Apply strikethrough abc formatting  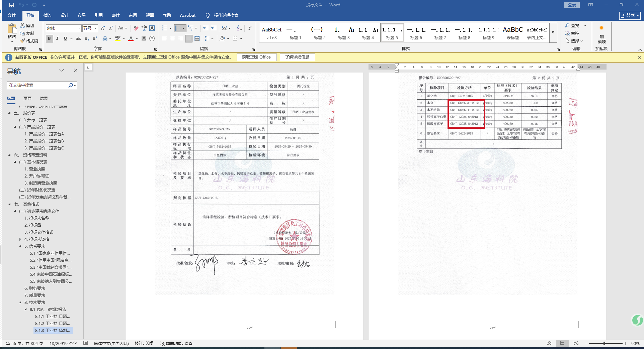pyautogui.click(x=79, y=39)
